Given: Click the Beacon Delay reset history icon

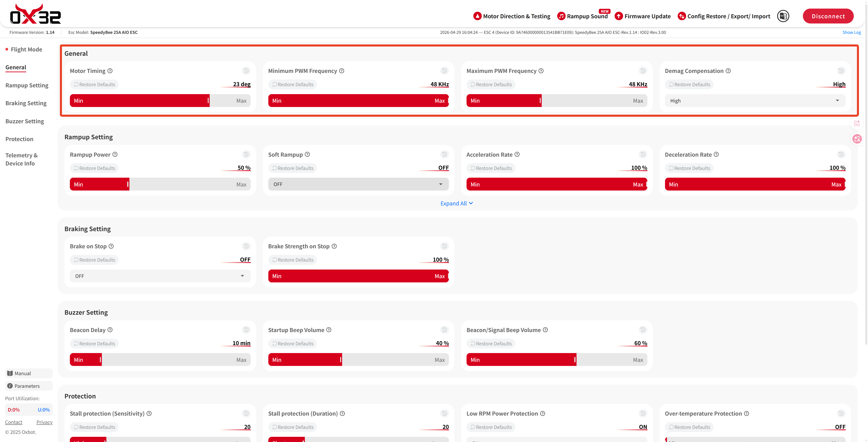Looking at the screenshot, I should tap(246, 330).
